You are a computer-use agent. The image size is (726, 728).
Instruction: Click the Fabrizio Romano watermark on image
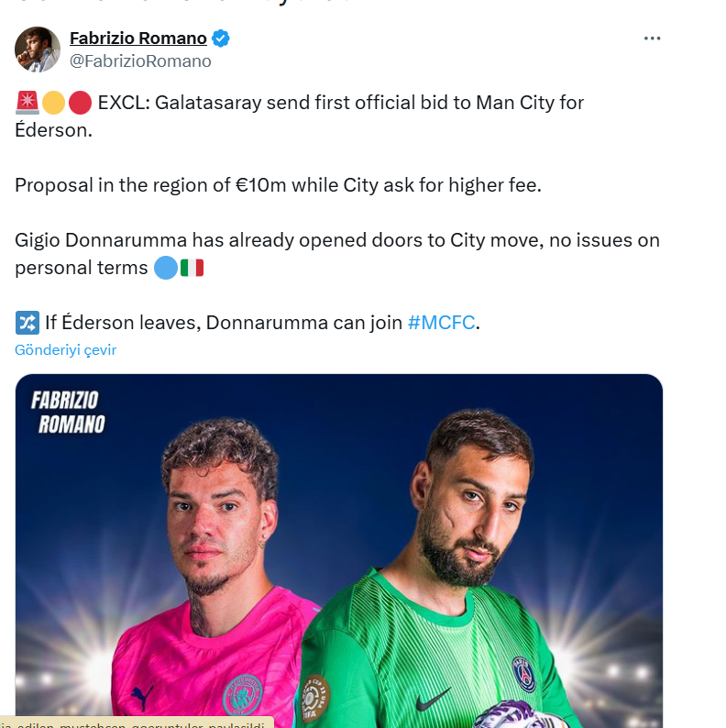coord(67,412)
